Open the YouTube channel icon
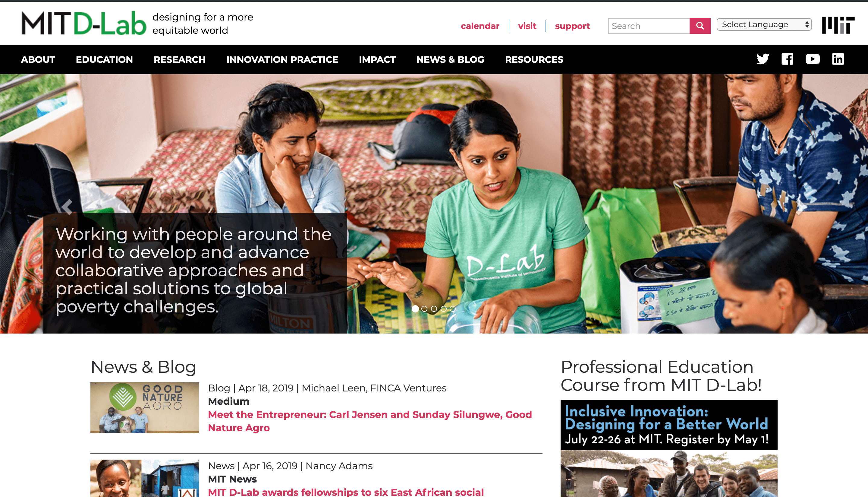Screen dimensions: 868x497 tap(813, 59)
